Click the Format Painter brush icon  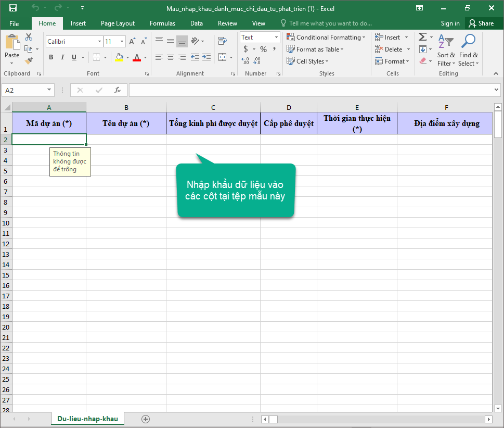click(x=29, y=61)
